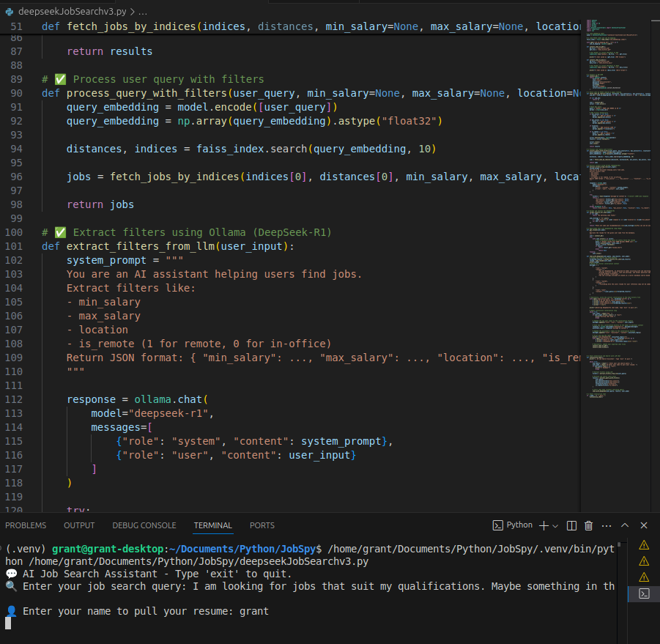Open the terminal panel more actions ellipsis
The height and width of the screenshot is (644, 660).
(607, 525)
